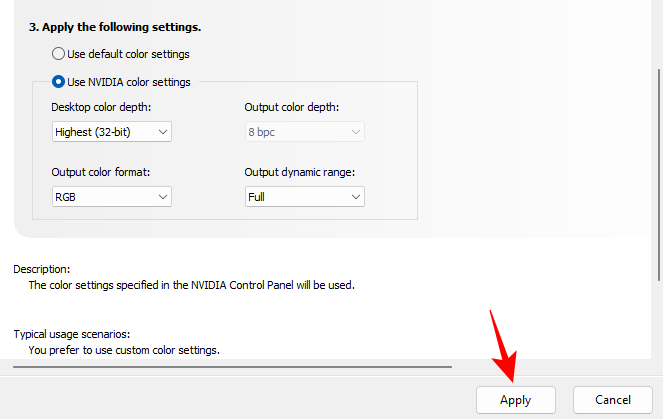Screen dimensions: 663x419
Task: Select the Use NVIDIA color settings option
Action: [58, 82]
